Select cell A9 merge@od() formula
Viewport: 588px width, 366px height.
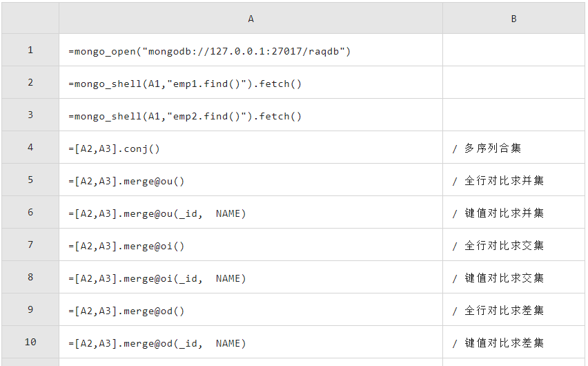pyautogui.click(x=251, y=309)
